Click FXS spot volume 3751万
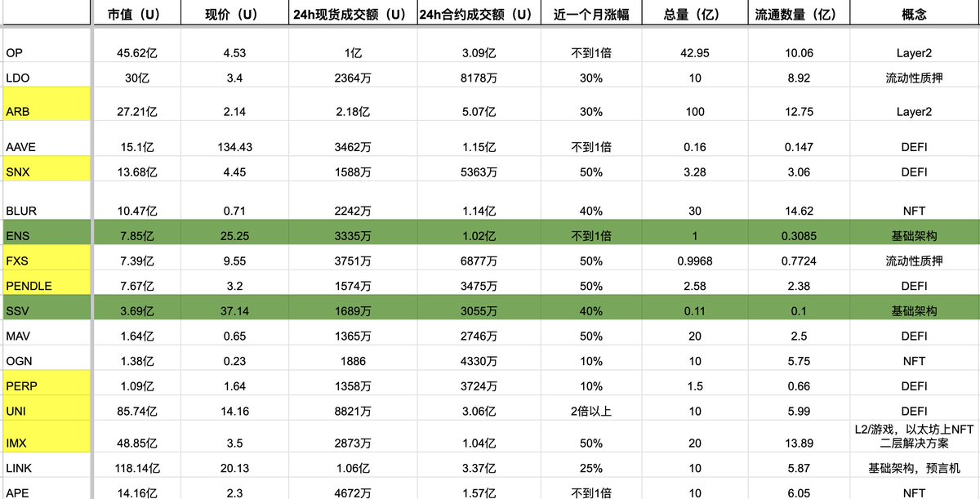The image size is (980, 499). tap(354, 261)
